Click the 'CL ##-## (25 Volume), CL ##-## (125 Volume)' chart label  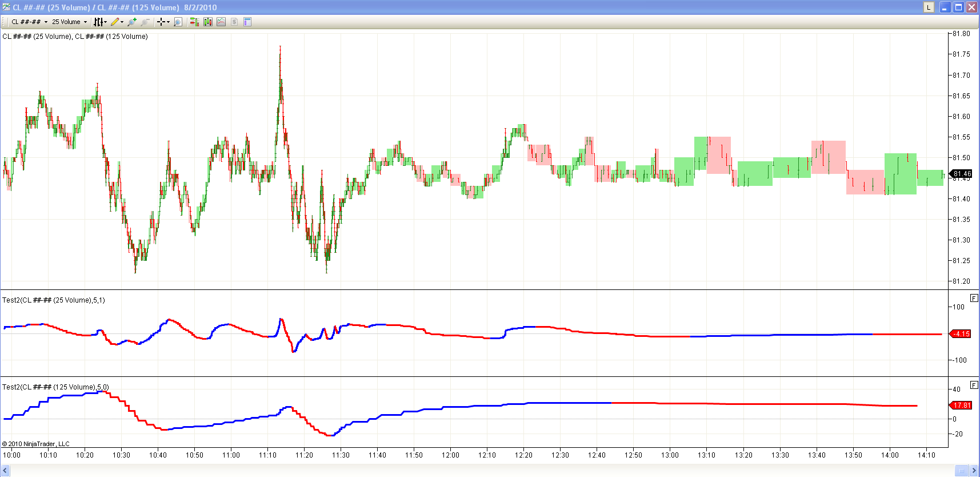(75, 37)
